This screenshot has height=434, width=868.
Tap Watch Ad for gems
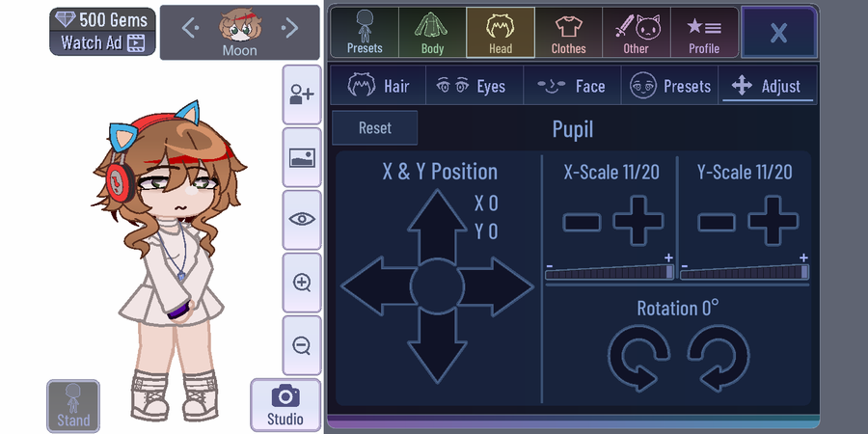click(x=102, y=42)
